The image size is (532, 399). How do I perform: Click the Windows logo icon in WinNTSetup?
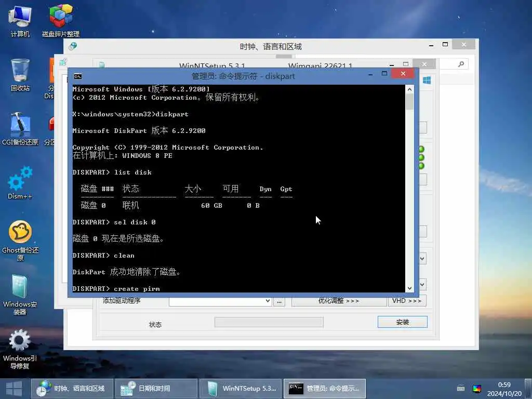tap(427, 80)
